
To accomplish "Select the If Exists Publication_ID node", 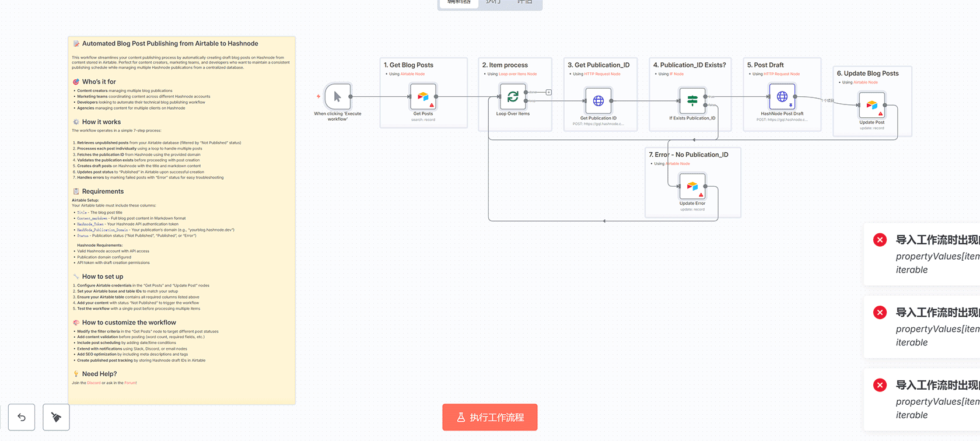I will coord(692,101).
